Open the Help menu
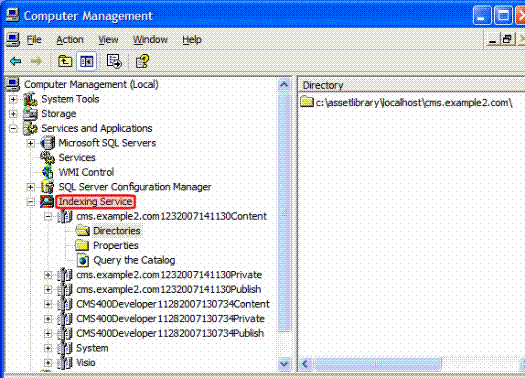 coord(192,40)
